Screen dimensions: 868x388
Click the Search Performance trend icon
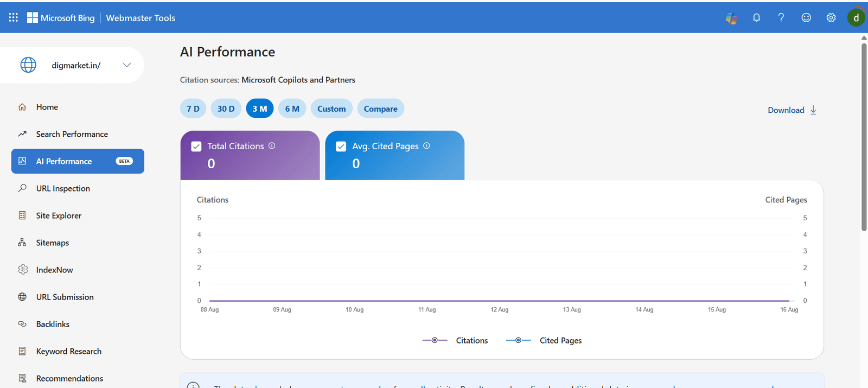(22, 134)
